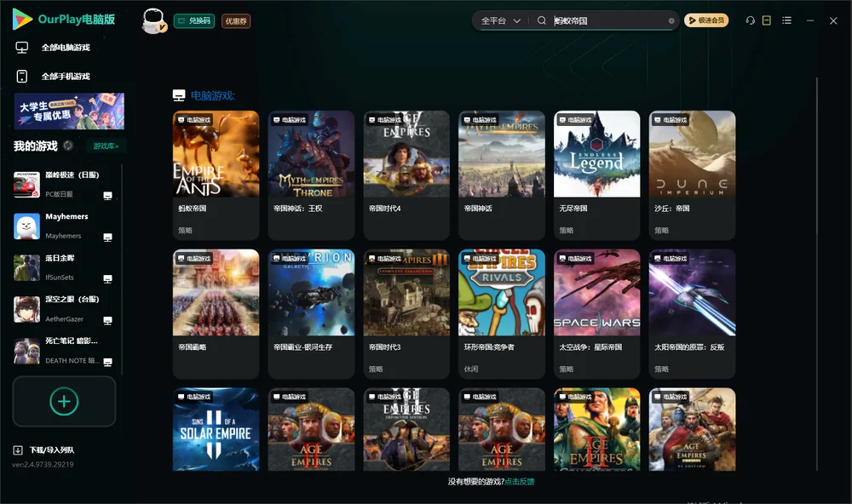Click the PC monitor icon in DEATH NOTE row
The width and height of the screenshot is (852, 504).
[107, 363]
